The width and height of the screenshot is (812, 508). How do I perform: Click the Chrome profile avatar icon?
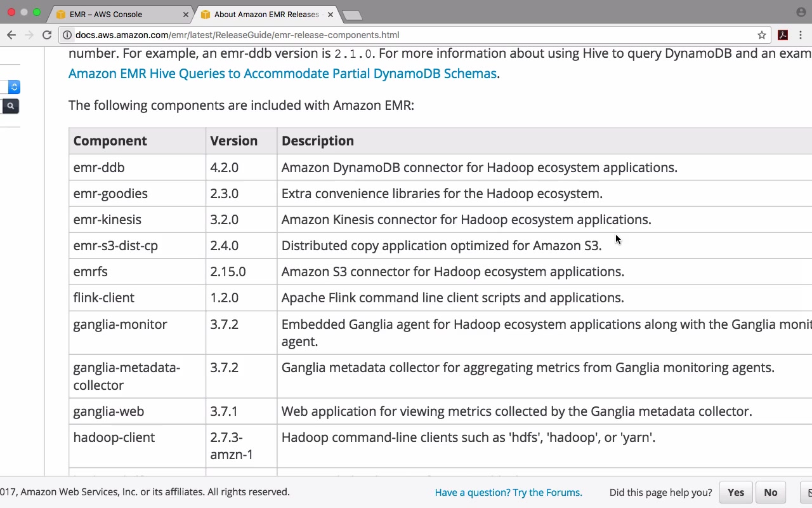click(x=801, y=12)
